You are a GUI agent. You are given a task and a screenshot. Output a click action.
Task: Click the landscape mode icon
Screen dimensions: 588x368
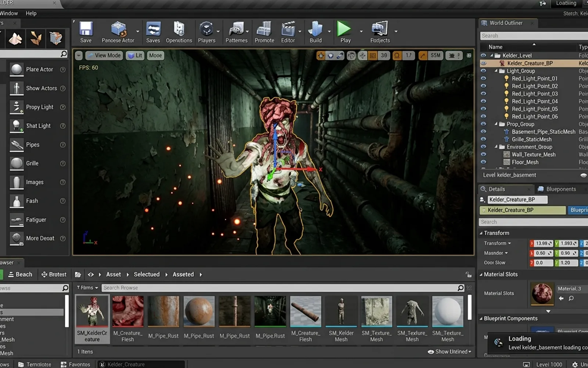15,38
